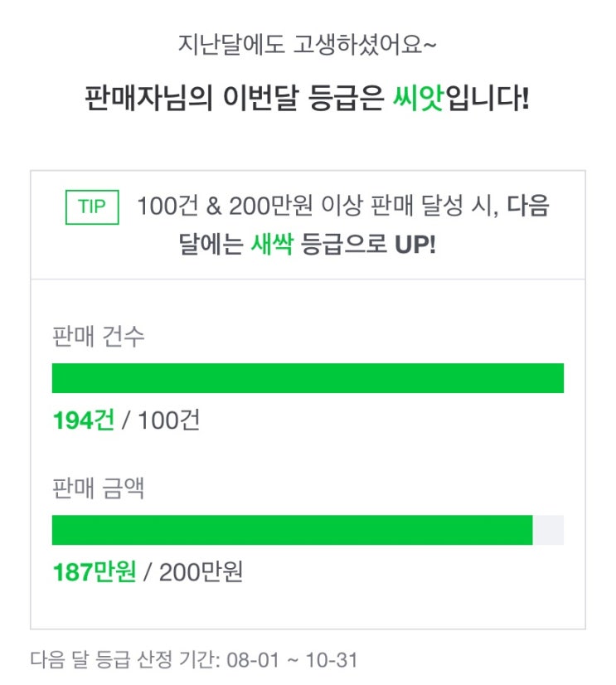Screen dimensions: 616x685
Task: Select the green 187만원 amount
Action: (x=95, y=572)
